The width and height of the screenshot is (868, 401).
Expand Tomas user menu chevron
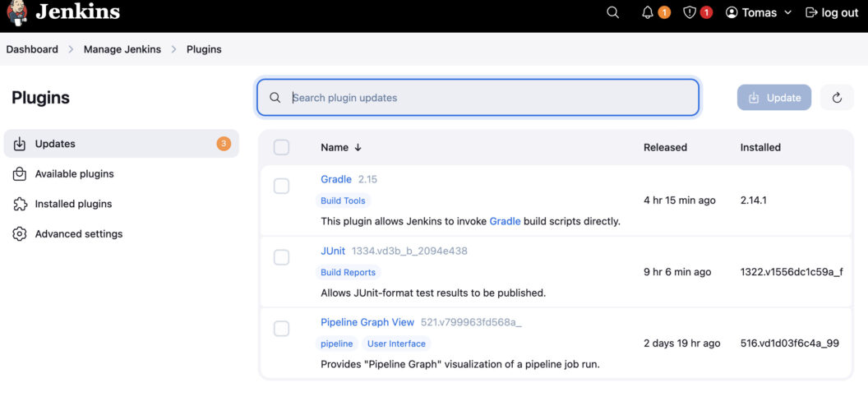click(x=788, y=12)
